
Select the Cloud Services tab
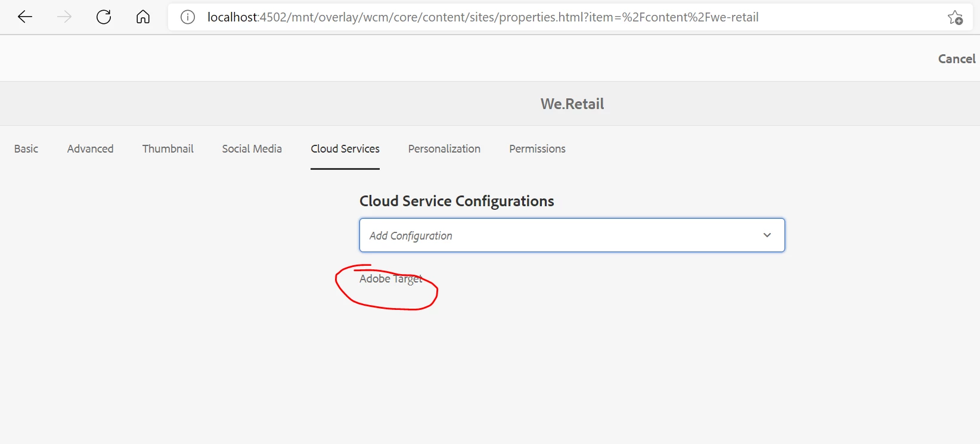point(345,148)
